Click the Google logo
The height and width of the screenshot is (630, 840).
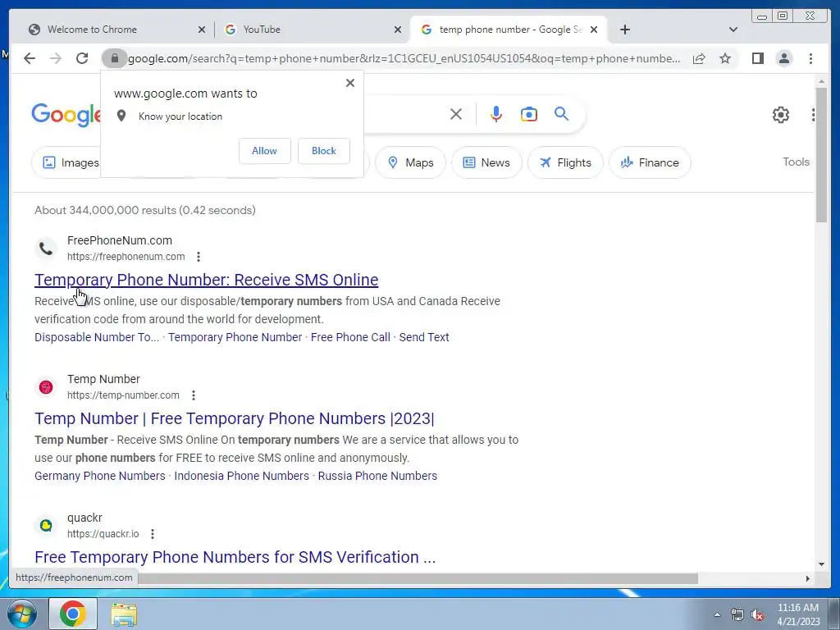point(66,115)
